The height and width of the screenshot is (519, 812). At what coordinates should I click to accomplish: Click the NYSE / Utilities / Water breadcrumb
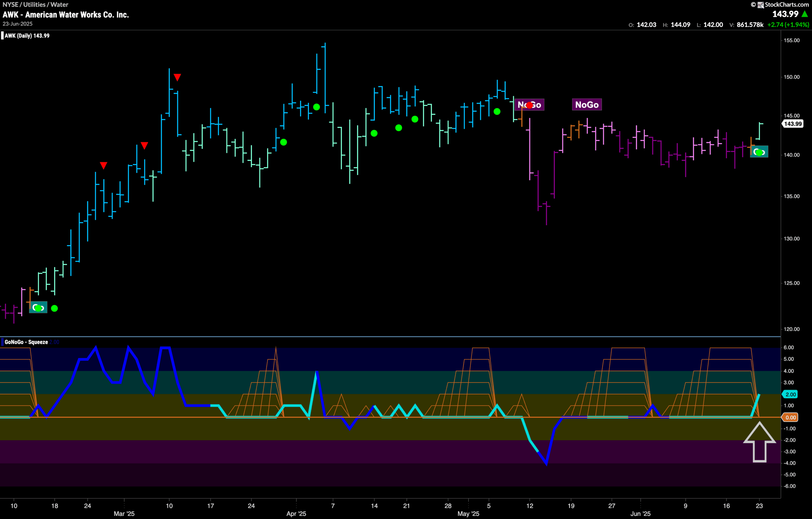[x=36, y=4]
